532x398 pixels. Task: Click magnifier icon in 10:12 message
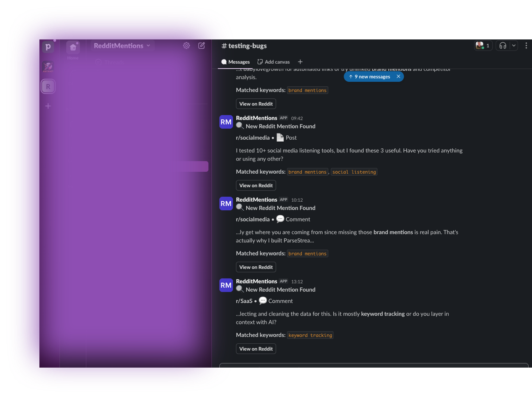(240, 207)
